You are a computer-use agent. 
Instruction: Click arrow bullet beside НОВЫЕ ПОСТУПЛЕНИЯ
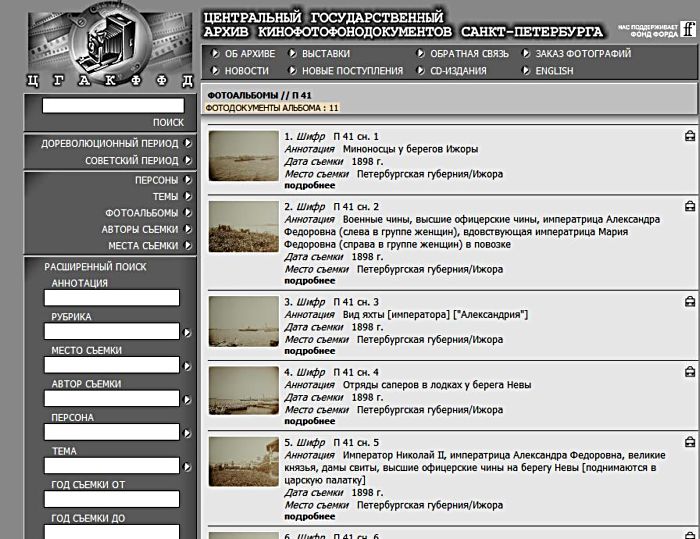click(x=292, y=71)
